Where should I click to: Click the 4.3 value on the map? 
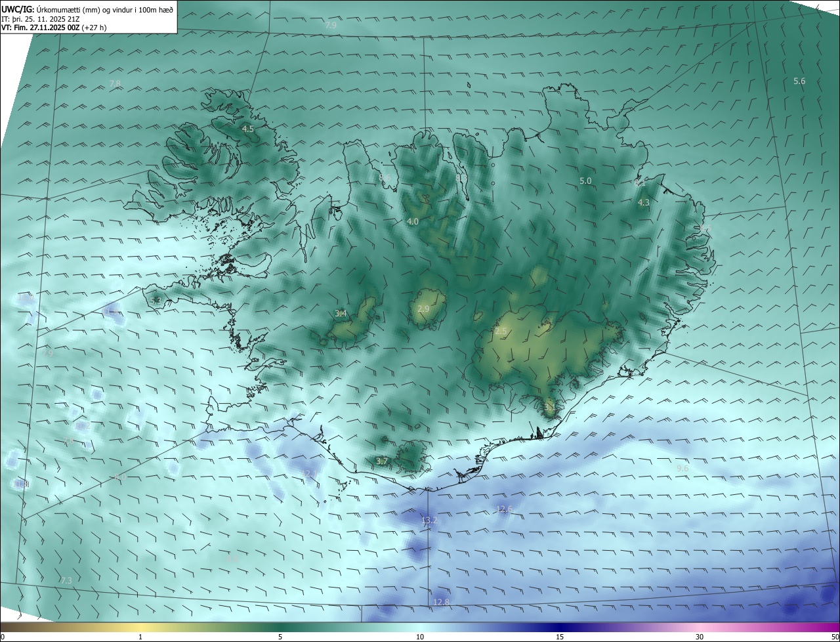tap(644, 203)
